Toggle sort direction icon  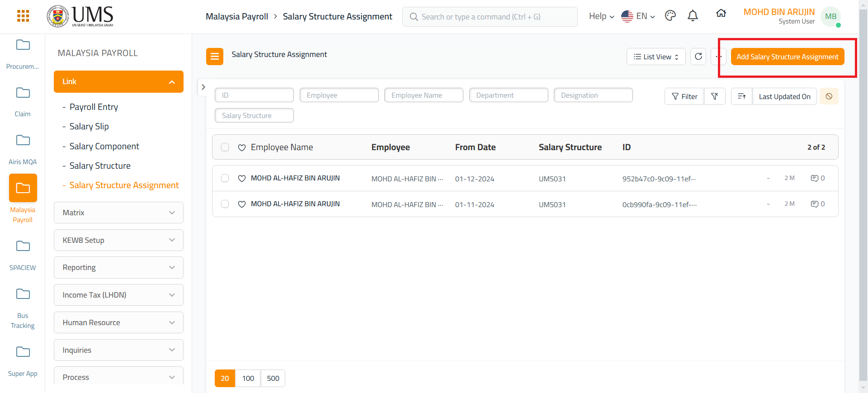click(x=742, y=96)
